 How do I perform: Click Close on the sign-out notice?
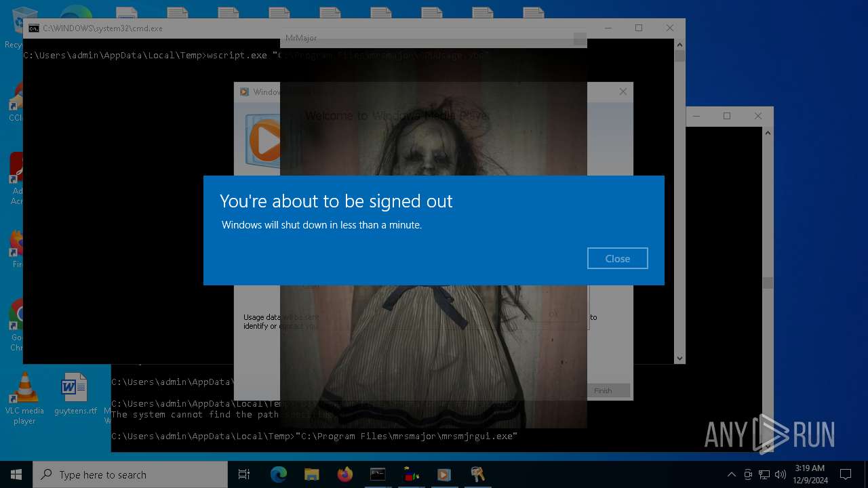617,258
